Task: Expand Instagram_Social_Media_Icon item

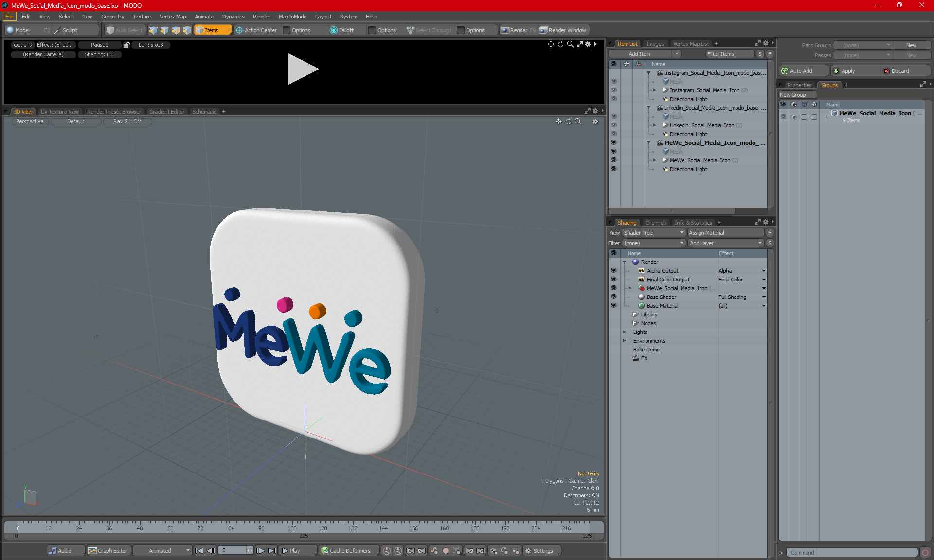Action: [654, 90]
